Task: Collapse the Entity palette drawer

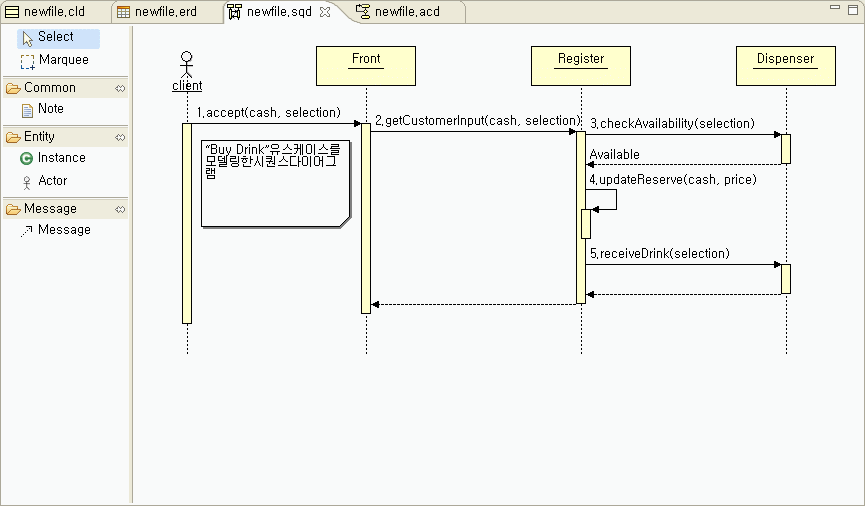Action: pyautogui.click(x=39, y=137)
